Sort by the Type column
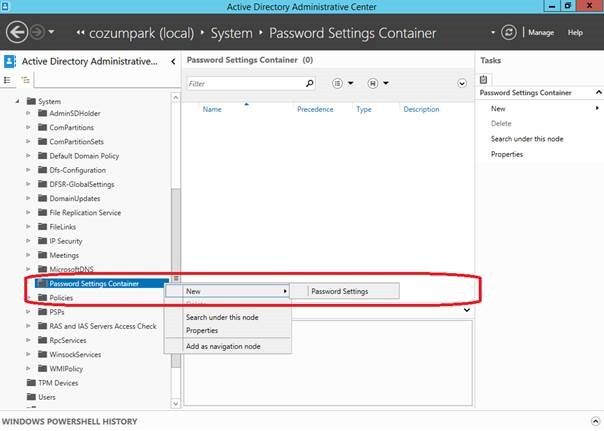 click(x=364, y=109)
